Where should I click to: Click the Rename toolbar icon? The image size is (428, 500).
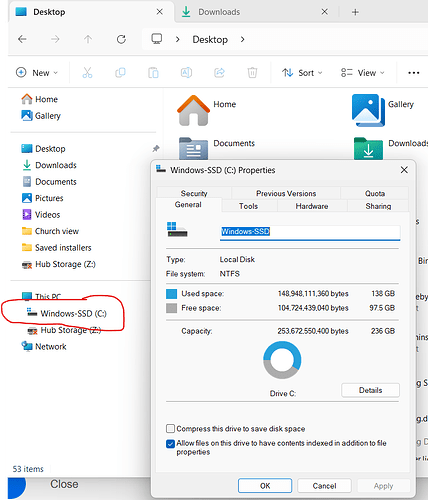click(x=186, y=72)
